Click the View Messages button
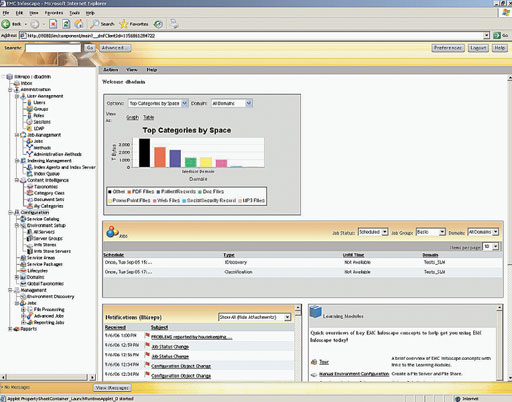The image size is (512, 402). tap(112, 388)
